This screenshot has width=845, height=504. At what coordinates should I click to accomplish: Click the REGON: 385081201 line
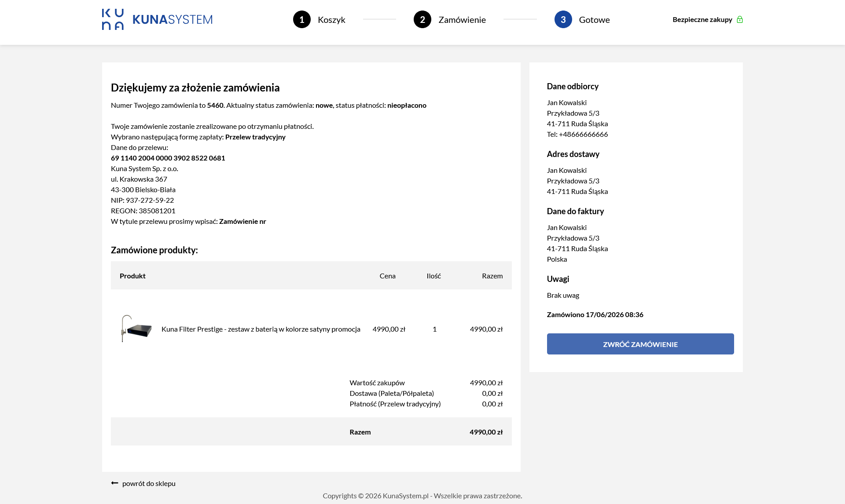[x=143, y=211]
